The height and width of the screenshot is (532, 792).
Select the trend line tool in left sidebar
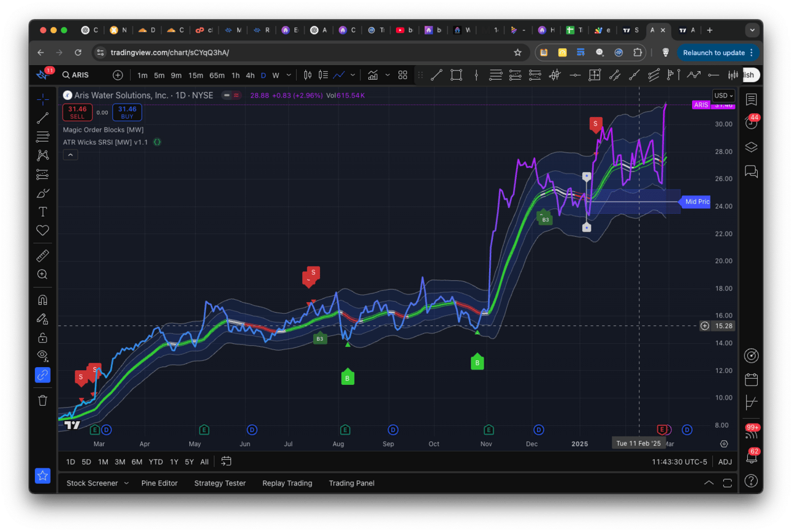tap(42, 118)
